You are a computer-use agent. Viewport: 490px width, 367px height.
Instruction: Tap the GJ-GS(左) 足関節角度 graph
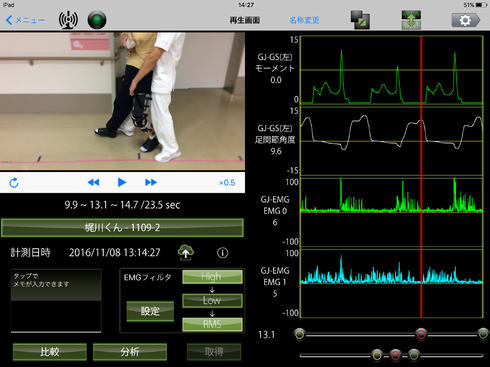pyautogui.click(x=392, y=141)
